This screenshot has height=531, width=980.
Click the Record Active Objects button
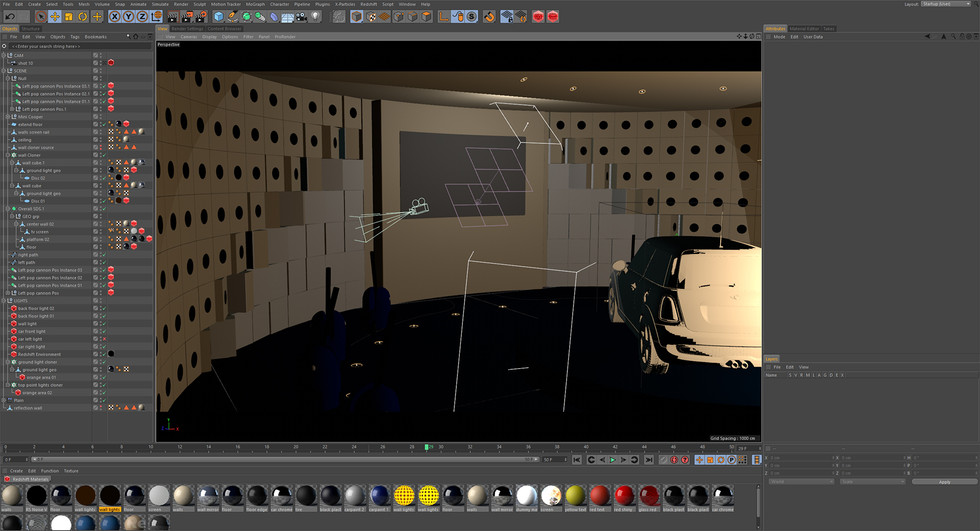pyautogui.click(x=663, y=460)
